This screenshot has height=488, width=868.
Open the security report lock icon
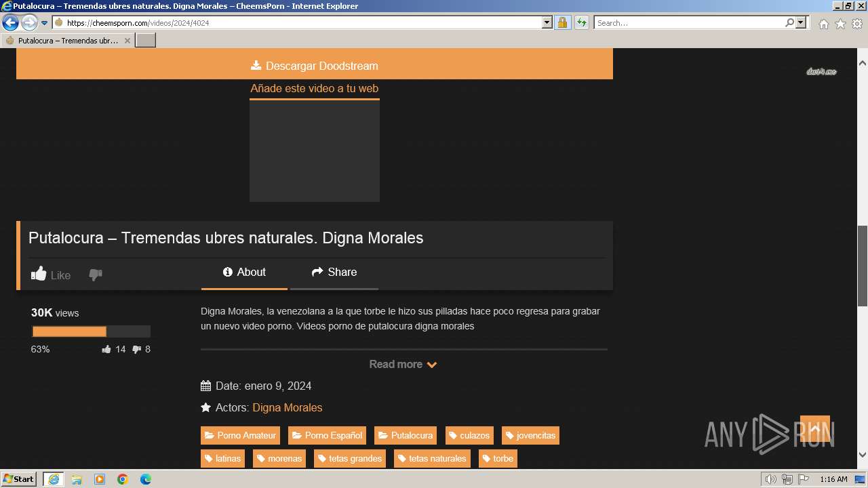tap(562, 22)
